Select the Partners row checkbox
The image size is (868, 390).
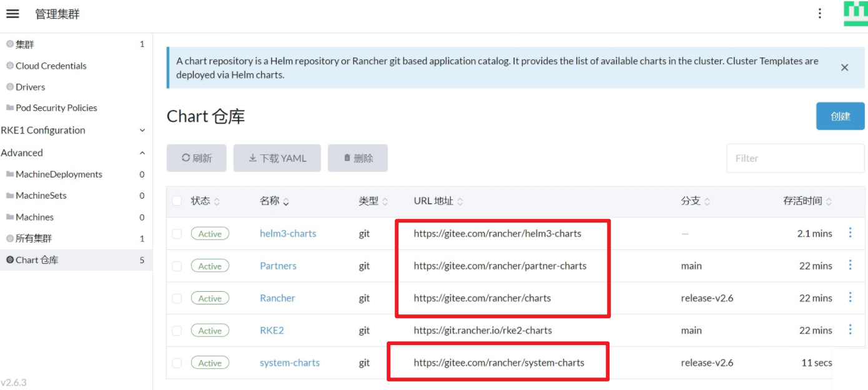(x=177, y=266)
